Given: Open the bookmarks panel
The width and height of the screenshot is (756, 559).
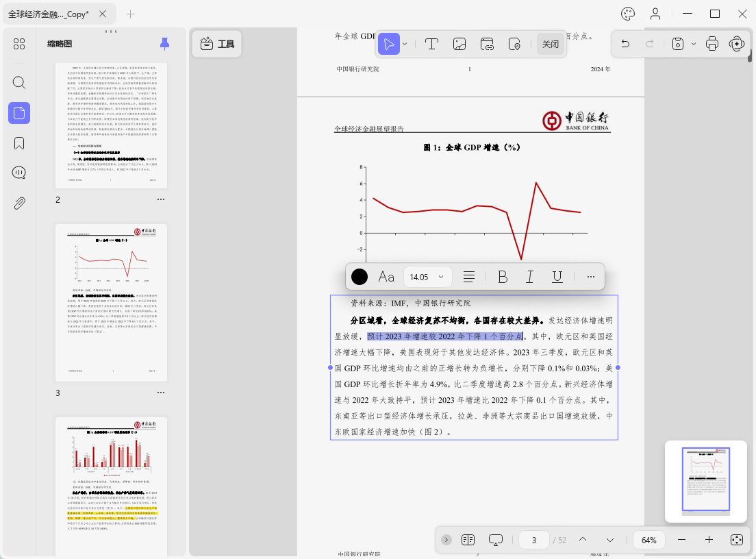Looking at the screenshot, I should point(18,142).
